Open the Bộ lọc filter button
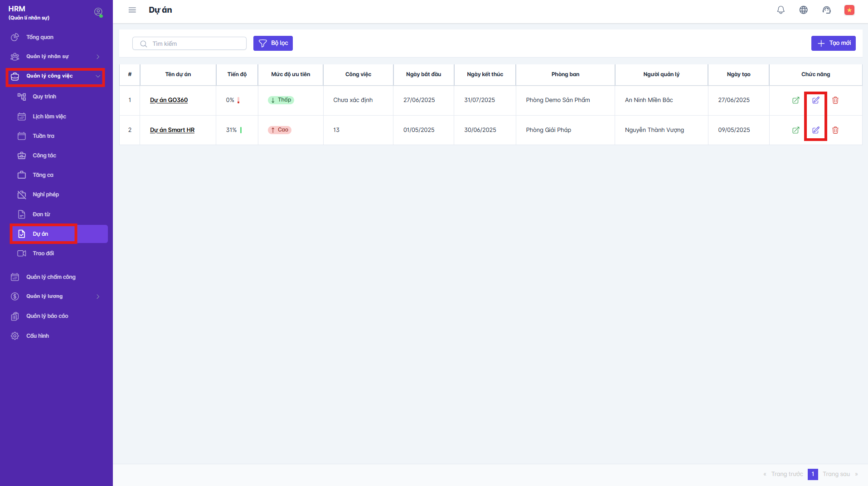This screenshot has width=868, height=486. 273,43
